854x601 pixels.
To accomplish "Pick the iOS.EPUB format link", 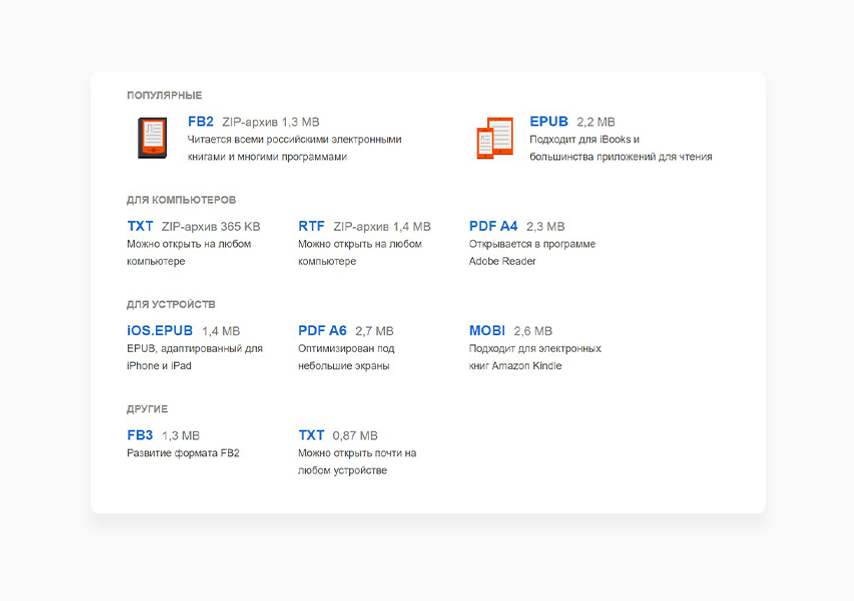I will pos(160,330).
